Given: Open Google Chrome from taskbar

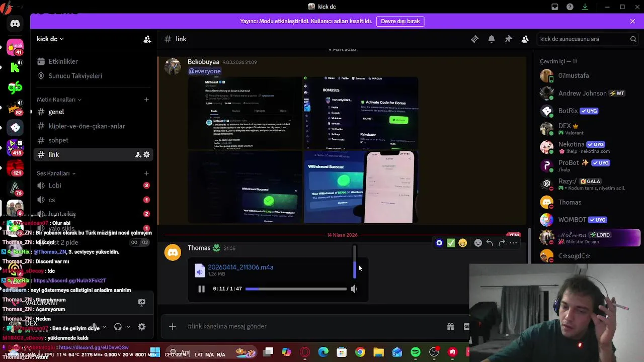Looking at the screenshot, I should 360,352.
